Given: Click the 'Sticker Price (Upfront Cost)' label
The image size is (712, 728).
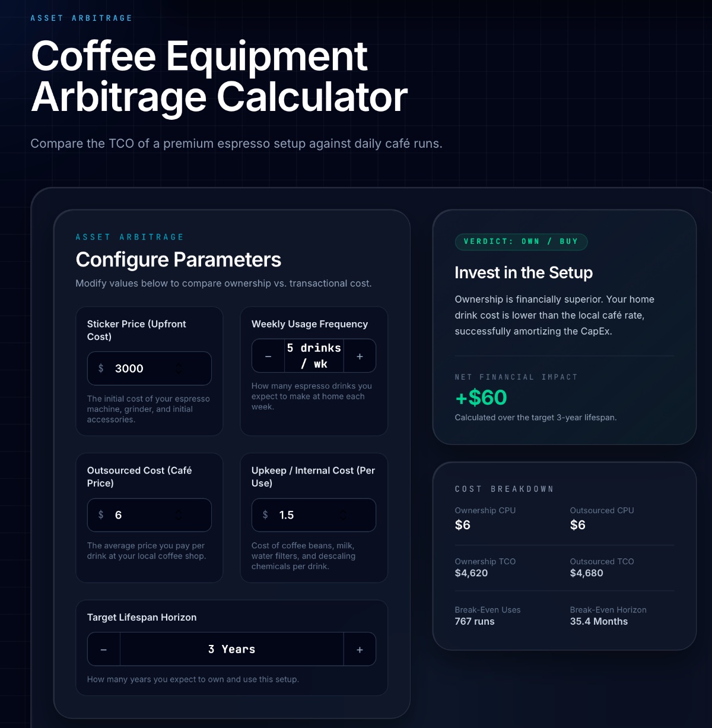Looking at the screenshot, I should tap(136, 330).
